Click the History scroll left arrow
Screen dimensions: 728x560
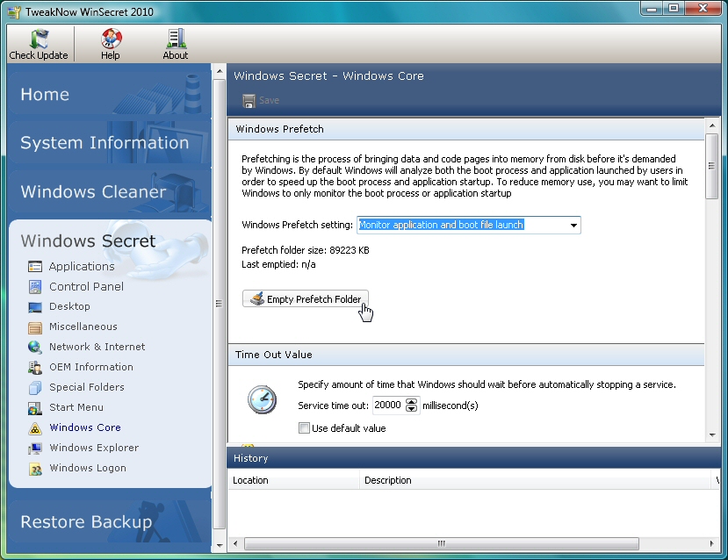click(235, 543)
